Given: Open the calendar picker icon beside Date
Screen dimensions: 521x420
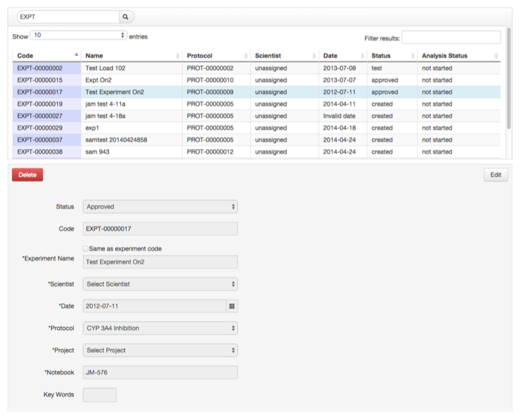Looking at the screenshot, I should coord(232,306).
